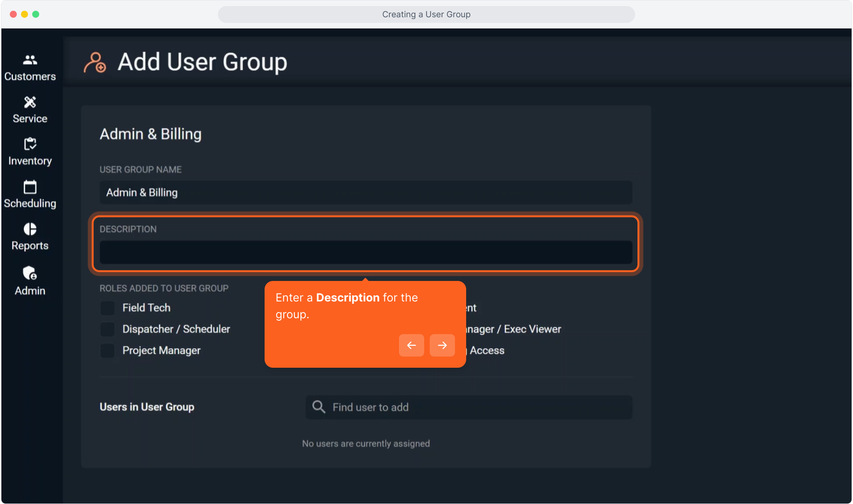Viewport: 853px width, 504px height.
Task: Check the Dispatcher / Scheduler role
Action: click(x=108, y=329)
